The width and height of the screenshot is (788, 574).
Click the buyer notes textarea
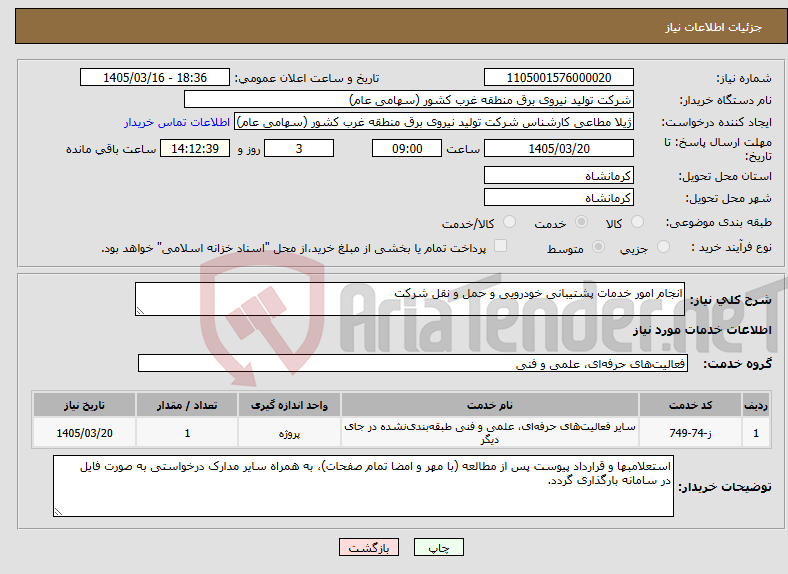point(363,486)
